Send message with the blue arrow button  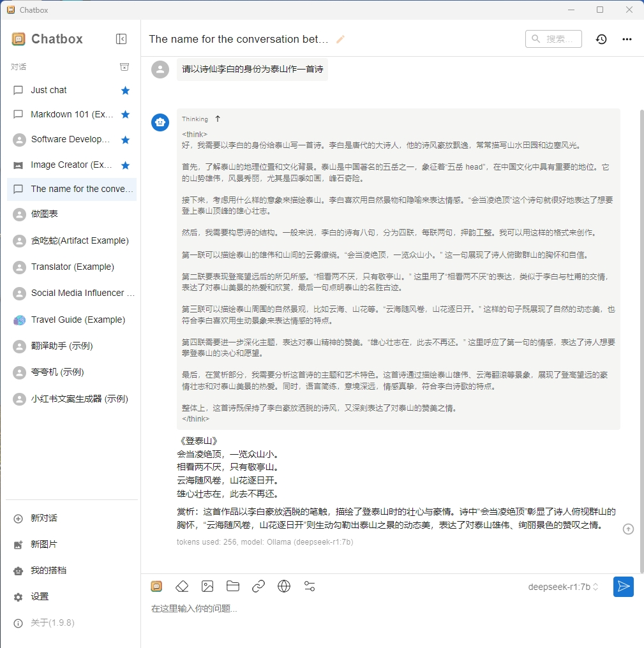coord(624,587)
